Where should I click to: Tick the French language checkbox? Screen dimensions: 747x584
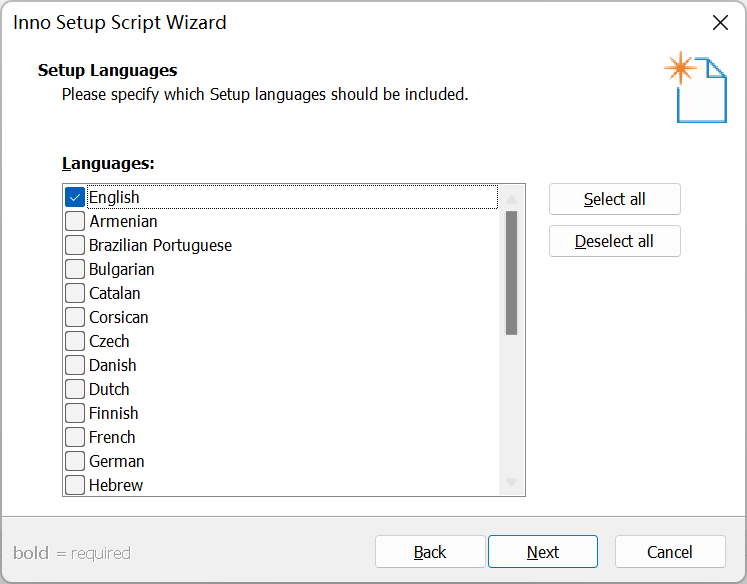click(75, 437)
